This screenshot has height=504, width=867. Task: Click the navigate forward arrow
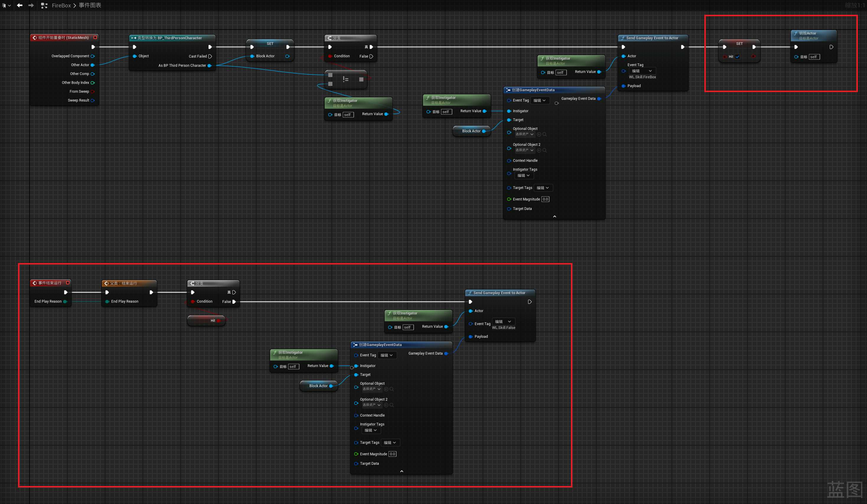pos(31,5)
